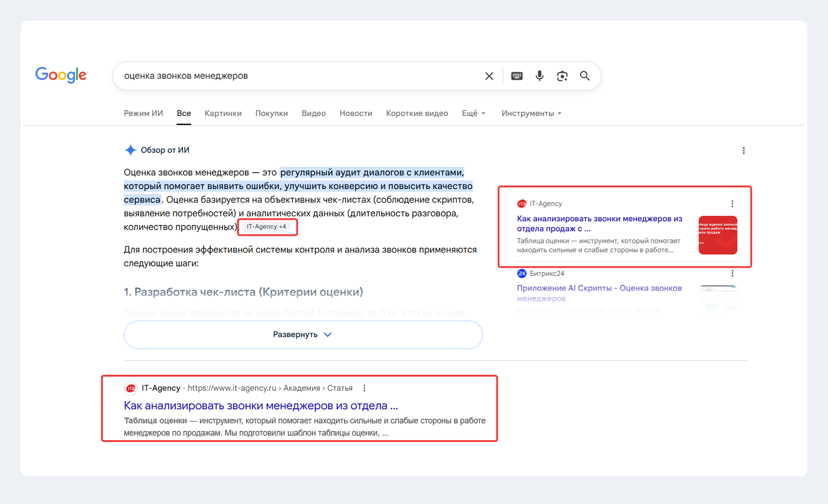Open the Покупки tab
Image resolution: width=828 pixels, height=504 pixels.
point(272,113)
